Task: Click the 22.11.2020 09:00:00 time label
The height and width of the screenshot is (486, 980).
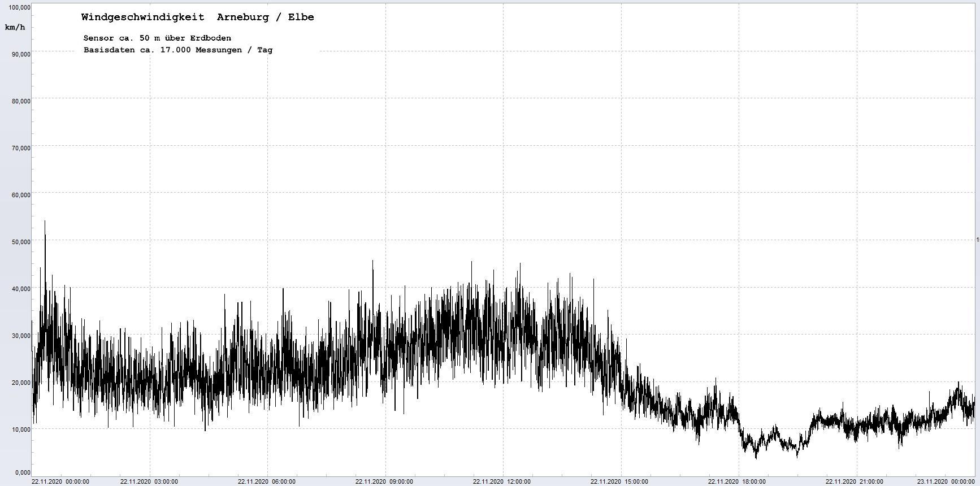Action: click(384, 481)
